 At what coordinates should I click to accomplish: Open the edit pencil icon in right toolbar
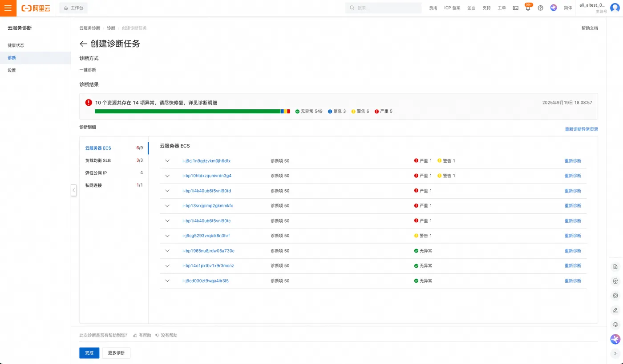tap(615, 310)
